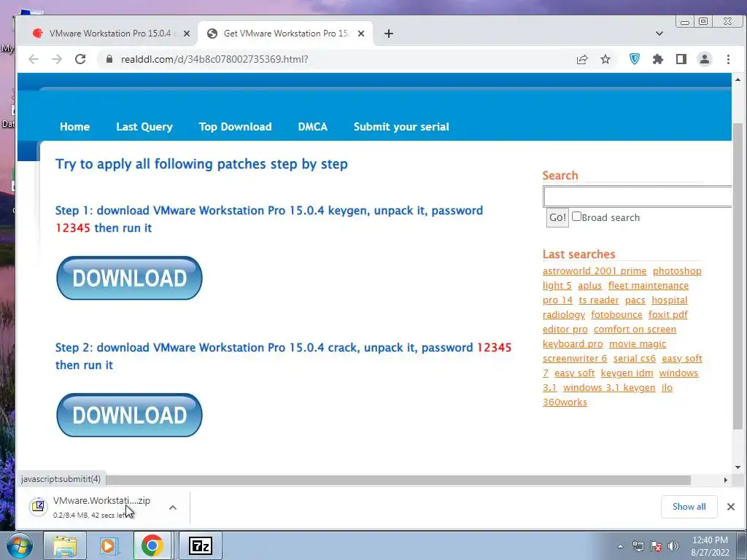Show hidden system tray icons

620,546
